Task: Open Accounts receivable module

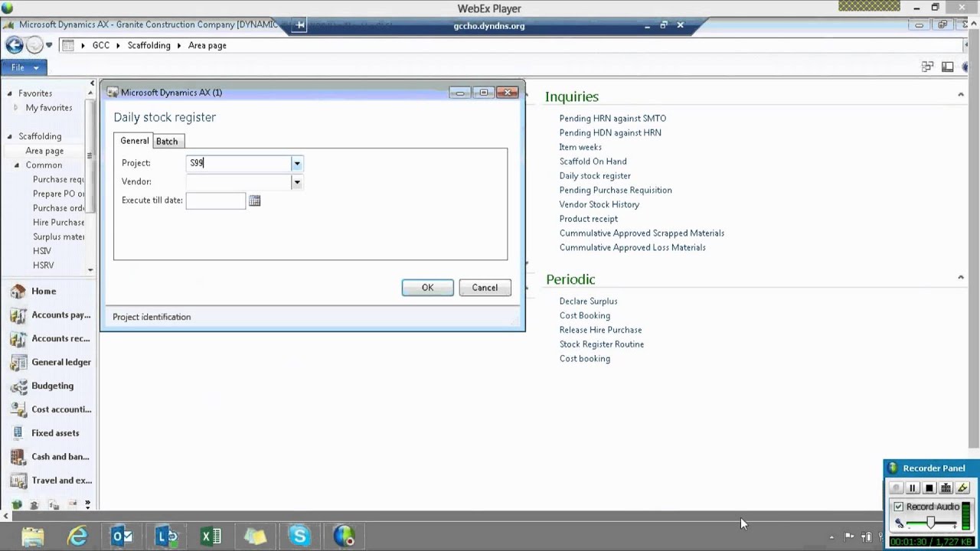Action: click(48, 338)
